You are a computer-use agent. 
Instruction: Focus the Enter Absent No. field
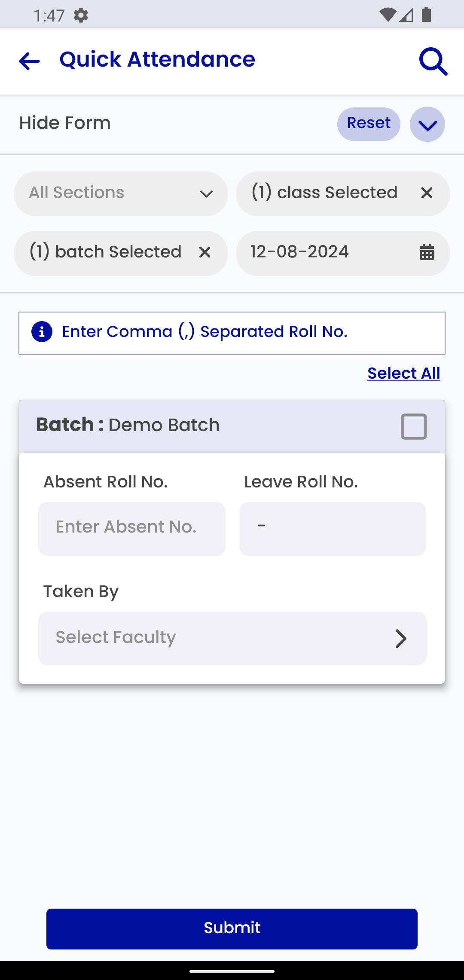click(x=132, y=529)
